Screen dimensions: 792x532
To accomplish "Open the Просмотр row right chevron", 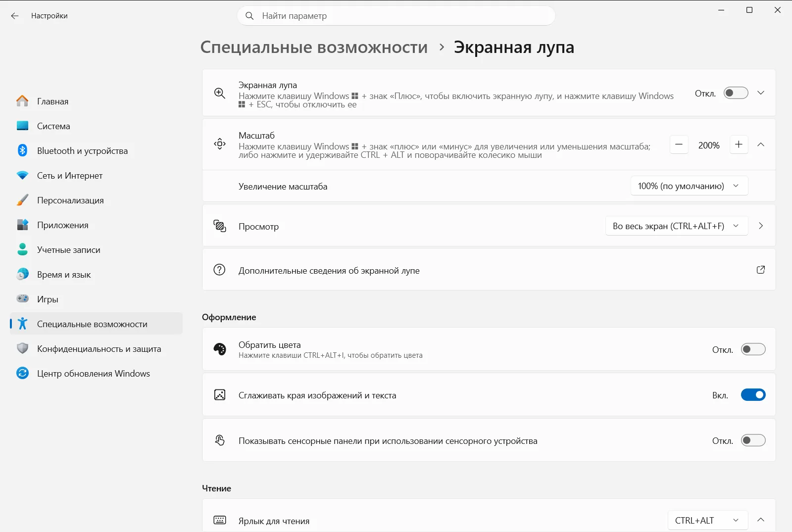I will point(761,226).
